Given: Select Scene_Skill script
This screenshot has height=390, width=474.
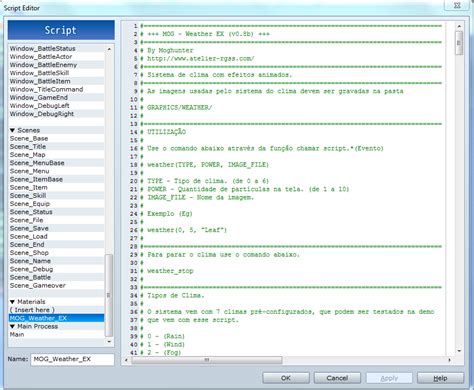Looking at the screenshot, I should click(x=57, y=196).
